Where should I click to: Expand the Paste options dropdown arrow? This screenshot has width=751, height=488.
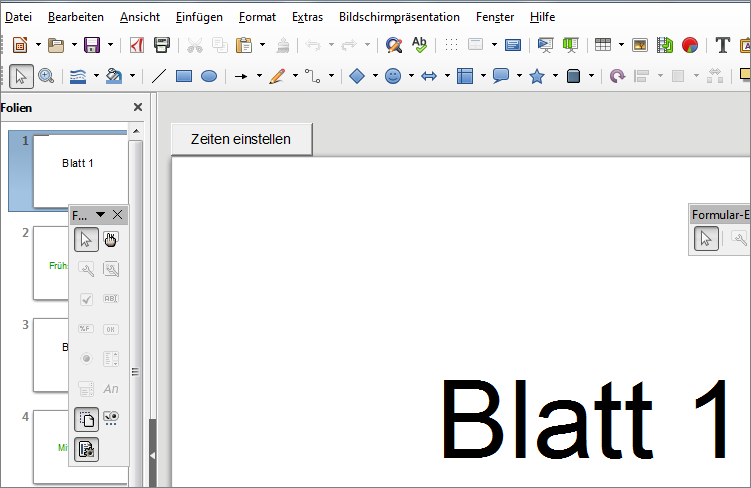click(262, 45)
